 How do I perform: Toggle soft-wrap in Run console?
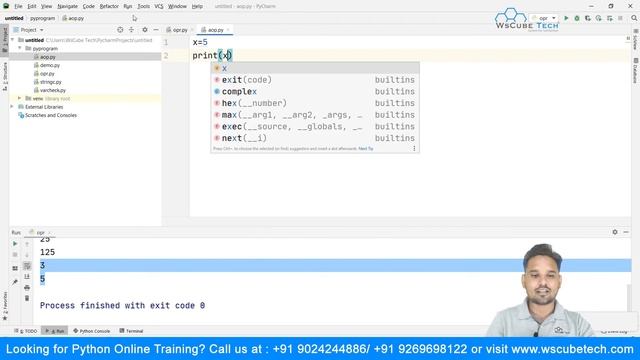27,266
